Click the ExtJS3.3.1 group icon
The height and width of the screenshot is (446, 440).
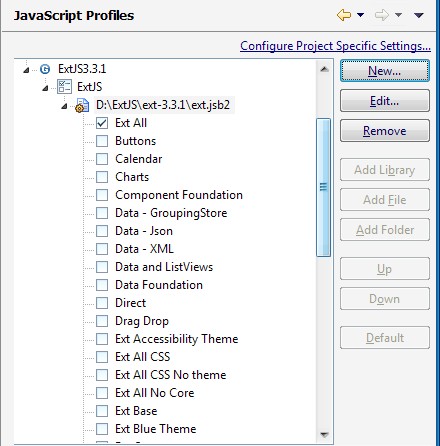point(45,69)
